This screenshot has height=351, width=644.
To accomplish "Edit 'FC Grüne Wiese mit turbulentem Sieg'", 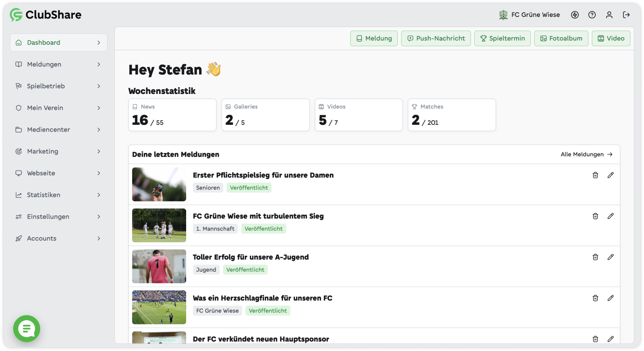I will (611, 216).
